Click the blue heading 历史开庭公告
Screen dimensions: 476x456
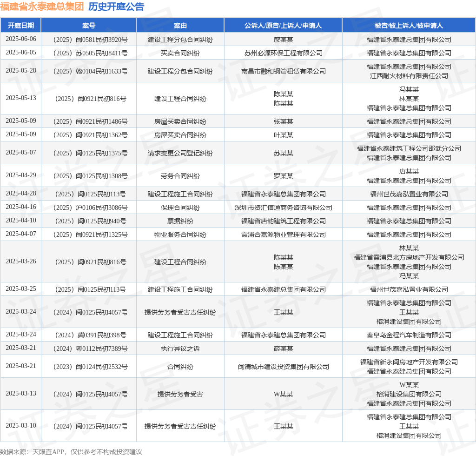[116, 7]
